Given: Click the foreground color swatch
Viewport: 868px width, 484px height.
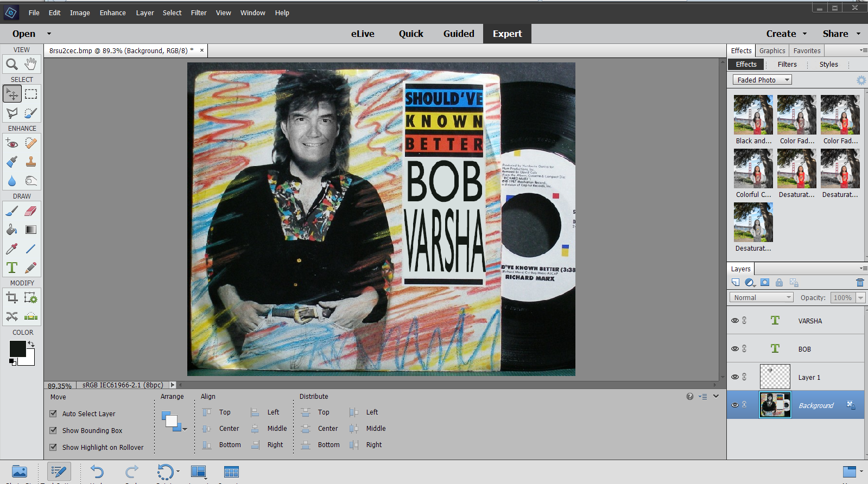Looking at the screenshot, I should tap(17, 349).
